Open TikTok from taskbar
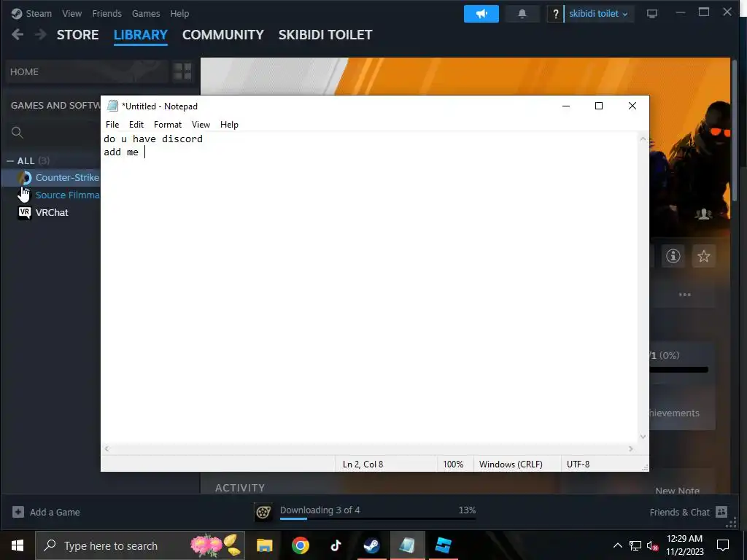 click(x=336, y=545)
